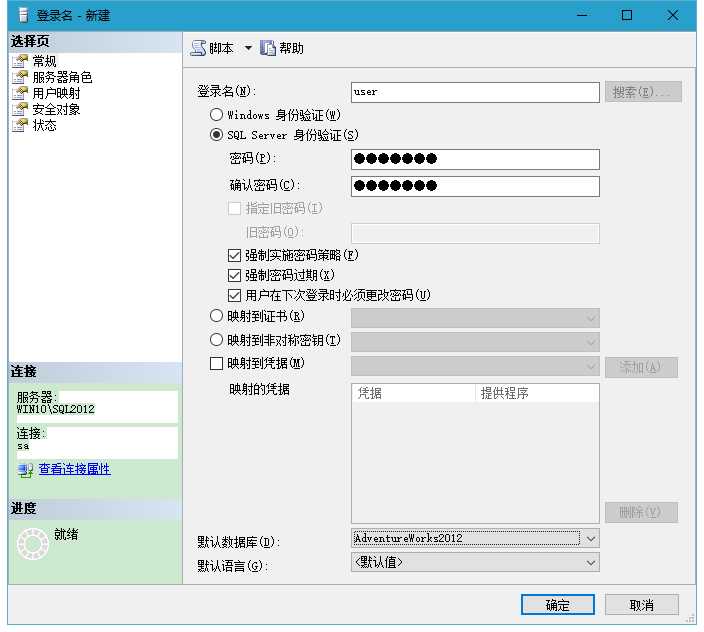Open the 脚本 dropdown arrow

click(248, 48)
